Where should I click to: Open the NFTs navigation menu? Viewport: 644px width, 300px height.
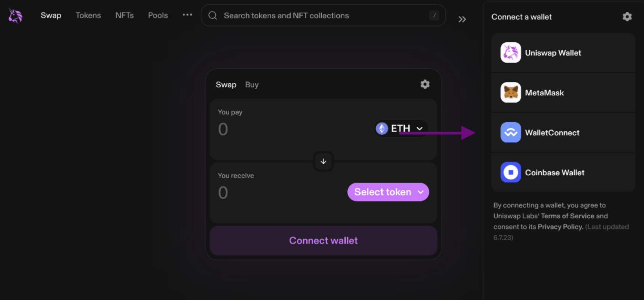point(124,15)
